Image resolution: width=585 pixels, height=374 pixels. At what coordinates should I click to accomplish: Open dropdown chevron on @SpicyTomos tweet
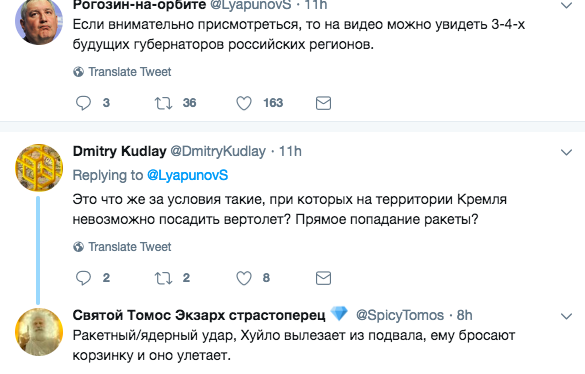coord(566,317)
